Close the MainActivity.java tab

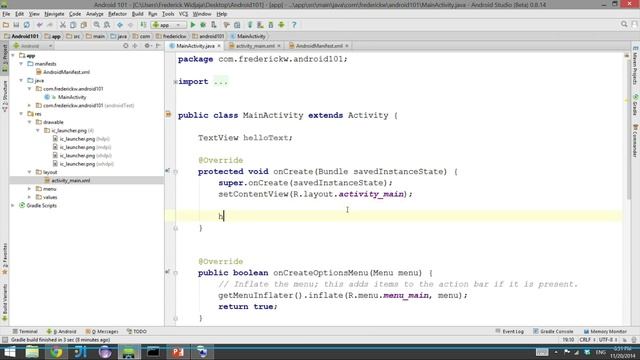(219, 46)
